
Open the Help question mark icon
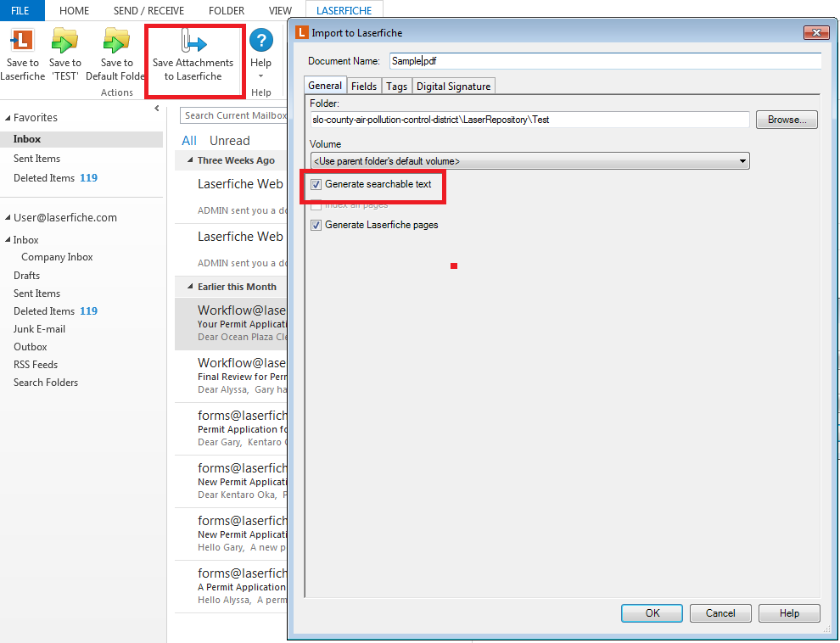pos(260,40)
